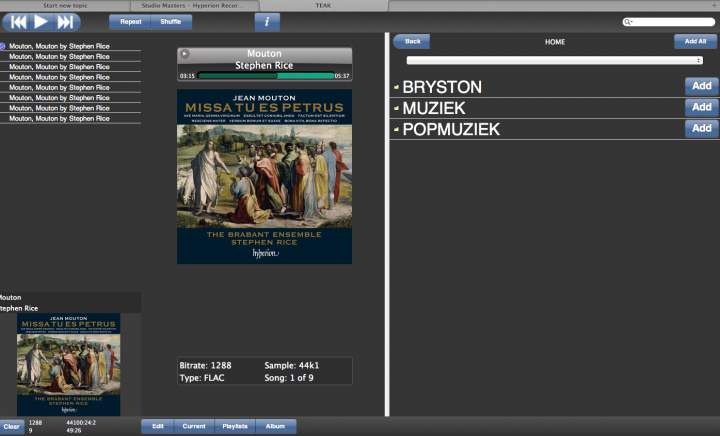Open the MUZIEK folder
Screen dimensions: 720x436
click(x=434, y=108)
